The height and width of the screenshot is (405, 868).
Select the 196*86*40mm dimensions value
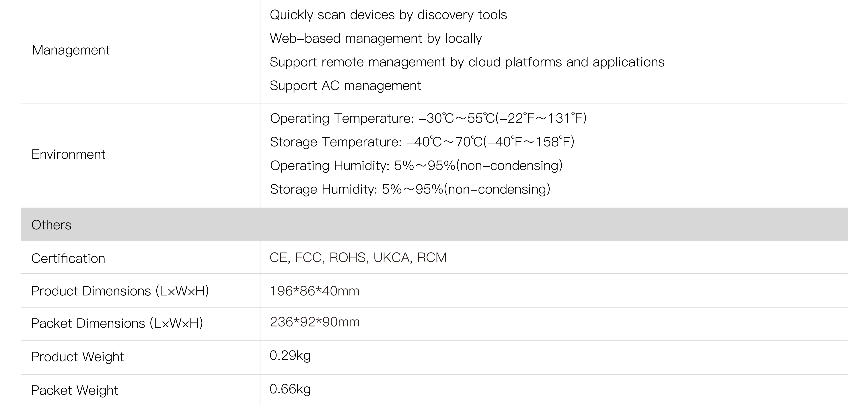tap(315, 291)
